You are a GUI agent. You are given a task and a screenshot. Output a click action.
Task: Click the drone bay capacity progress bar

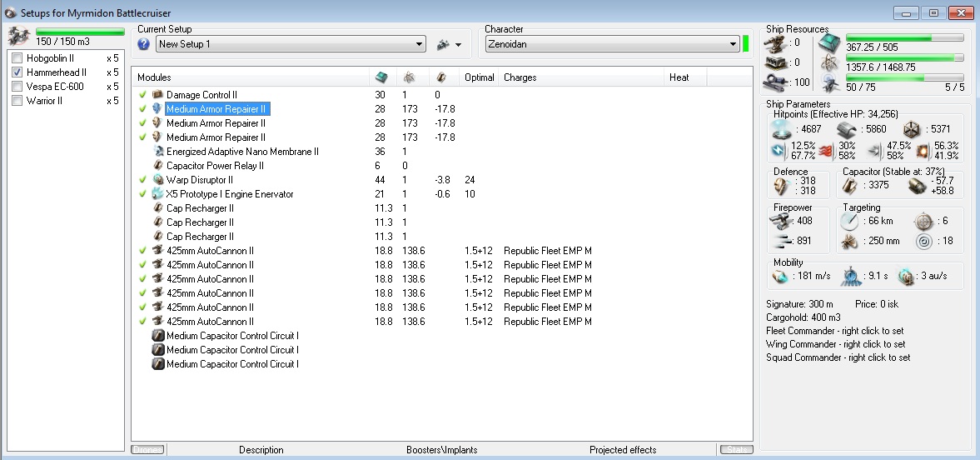tap(80, 32)
